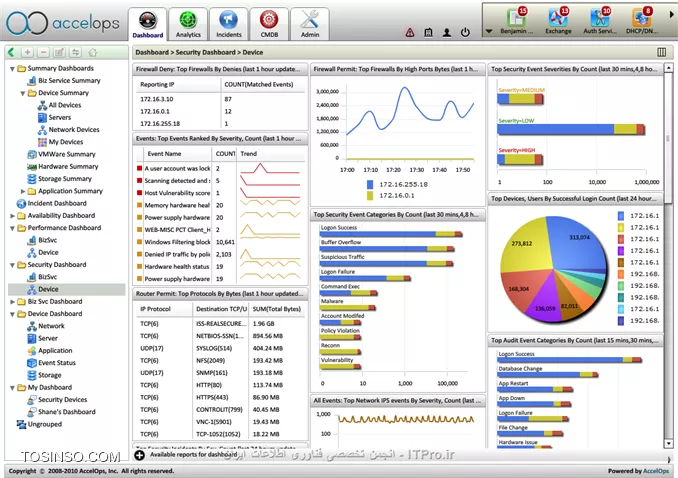678x478 pixels.
Task: Open the DHCP/DN... shortcut icon
Action: (x=642, y=20)
